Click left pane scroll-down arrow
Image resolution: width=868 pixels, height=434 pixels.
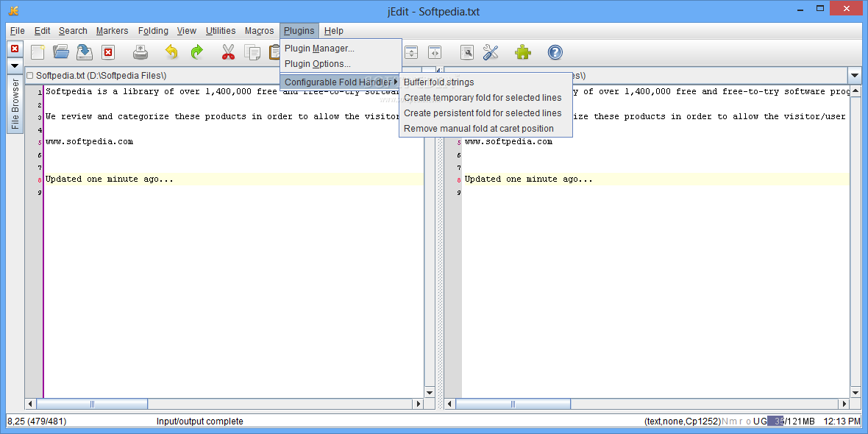pos(430,393)
